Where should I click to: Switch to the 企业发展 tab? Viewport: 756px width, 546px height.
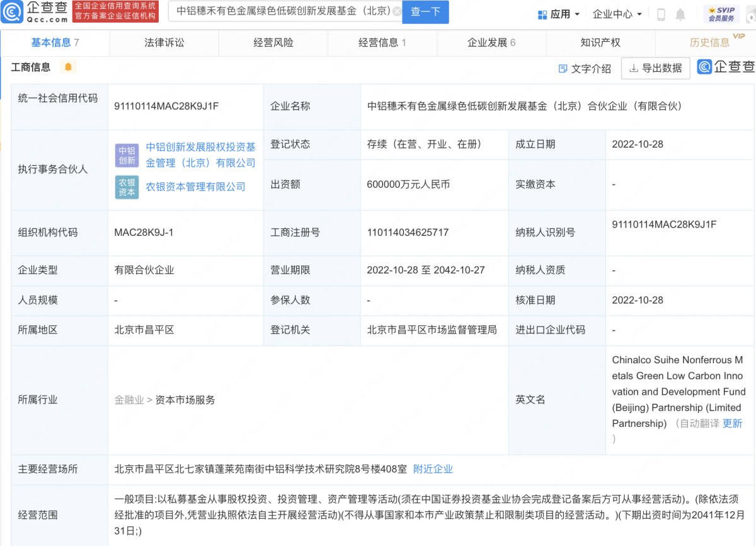point(491,43)
